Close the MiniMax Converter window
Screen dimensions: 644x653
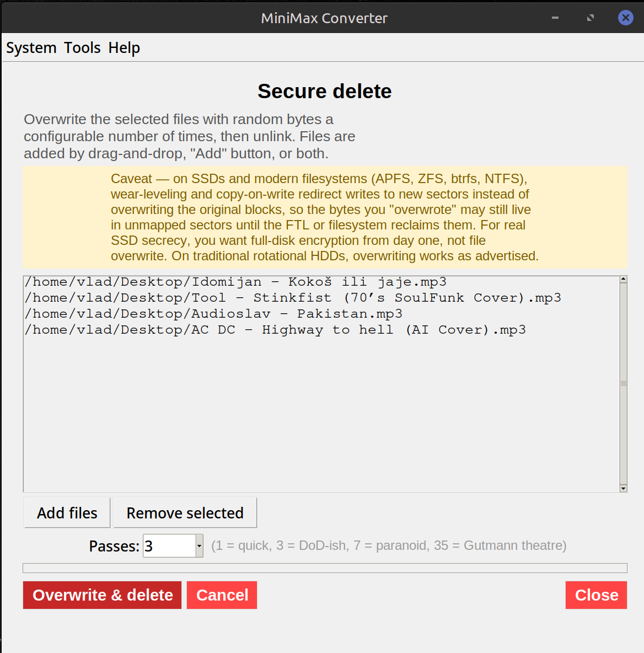tap(625, 18)
